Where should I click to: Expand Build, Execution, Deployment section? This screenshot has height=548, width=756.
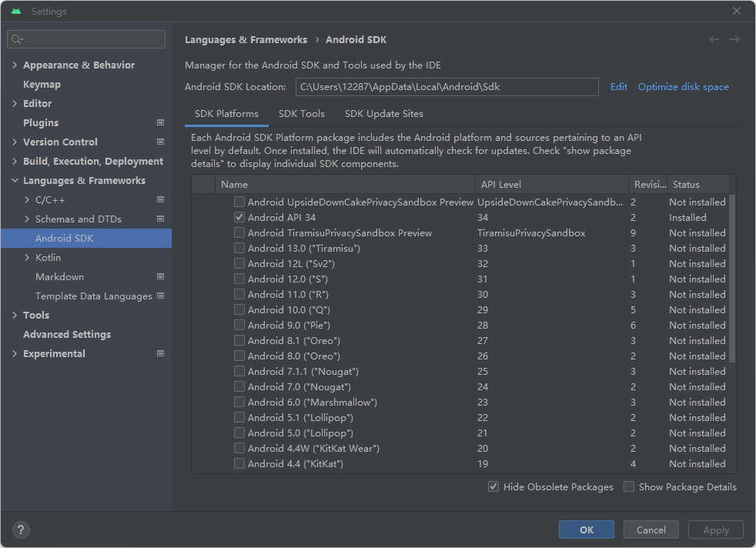coord(15,162)
